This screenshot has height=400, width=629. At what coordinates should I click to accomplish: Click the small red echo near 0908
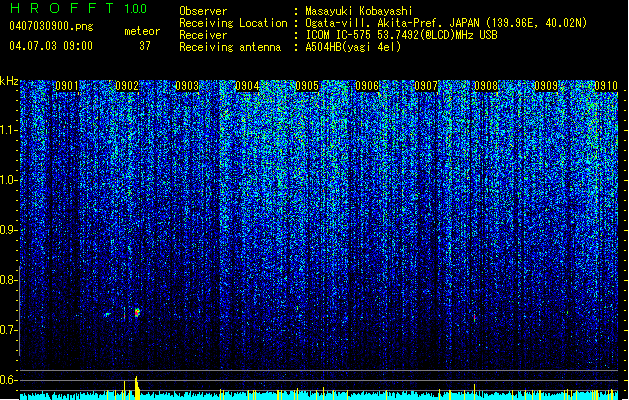475,318
